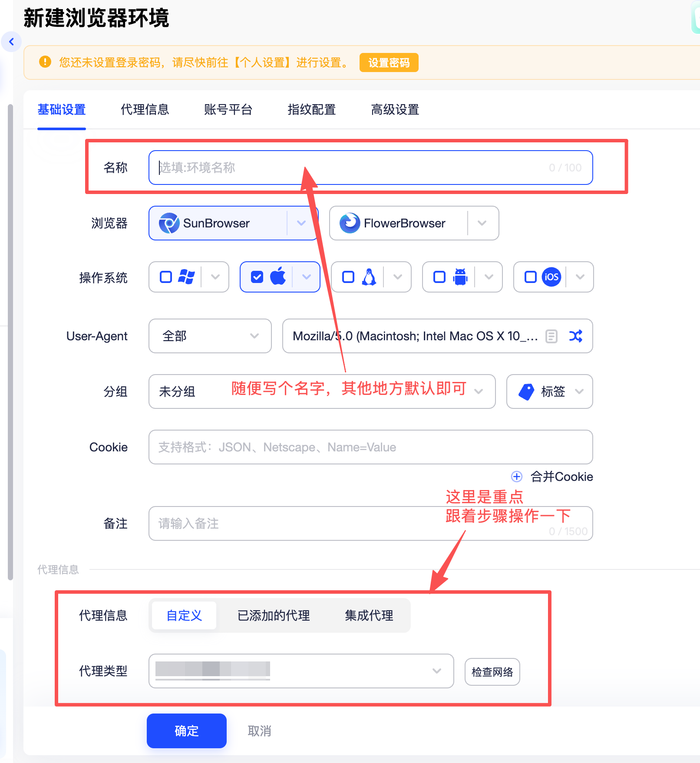Screen dimensions: 700x763
Task: Expand the User-Agent 全部 dropdown
Action: 210,336
